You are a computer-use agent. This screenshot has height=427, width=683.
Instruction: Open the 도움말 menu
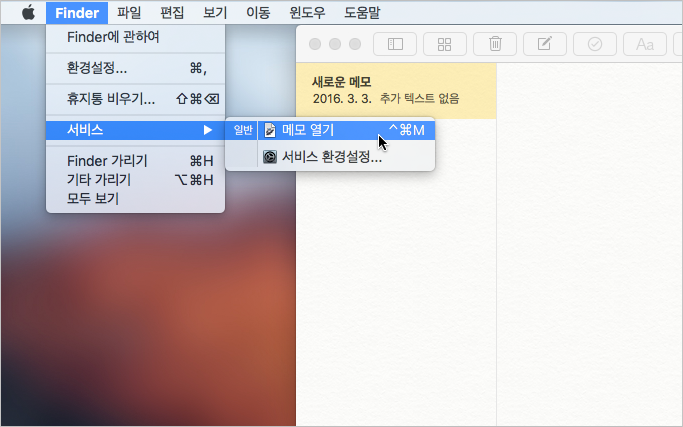point(362,13)
